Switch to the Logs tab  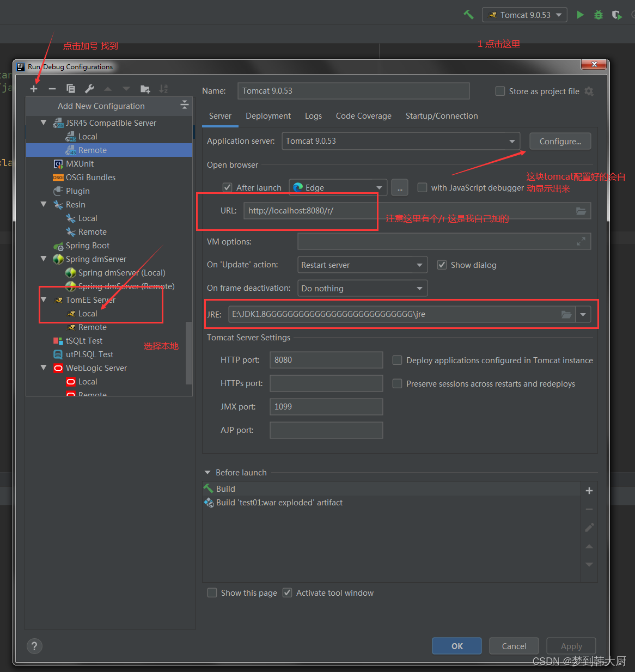pyautogui.click(x=313, y=116)
